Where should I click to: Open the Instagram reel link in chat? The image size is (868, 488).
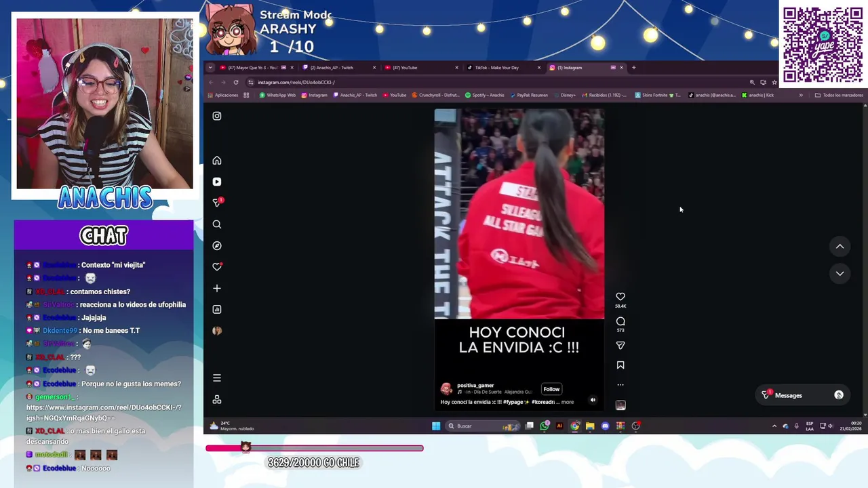click(x=103, y=413)
